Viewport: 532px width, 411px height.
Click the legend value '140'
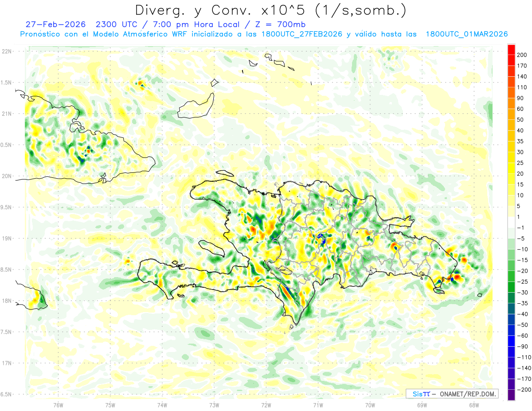point(522,76)
